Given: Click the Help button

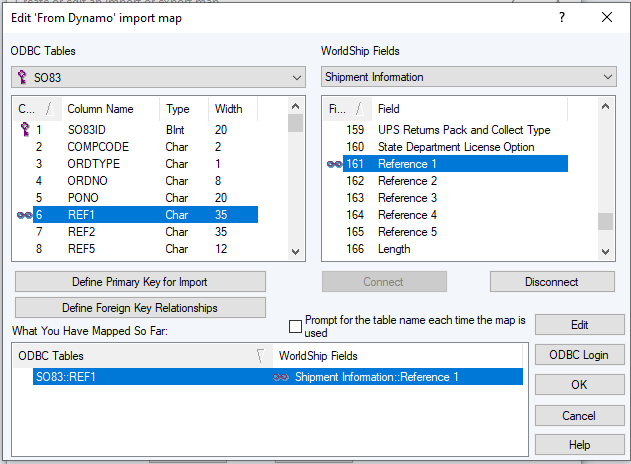Looking at the screenshot, I should [579, 445].
